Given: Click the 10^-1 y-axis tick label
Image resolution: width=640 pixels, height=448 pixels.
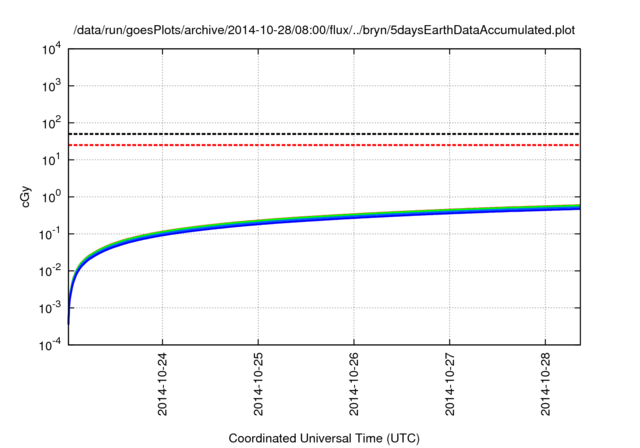Looking at the screenshot, I should point(50,234).
